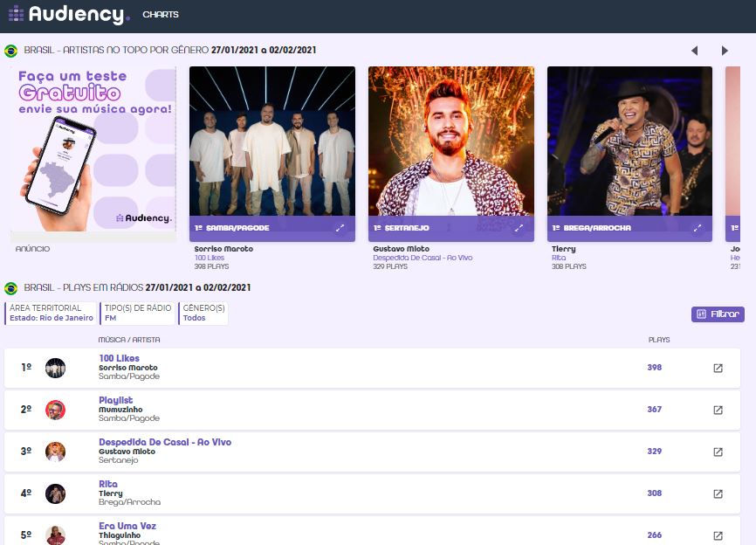Expand the Samba/Pagode card fullscreen icon

340,228
